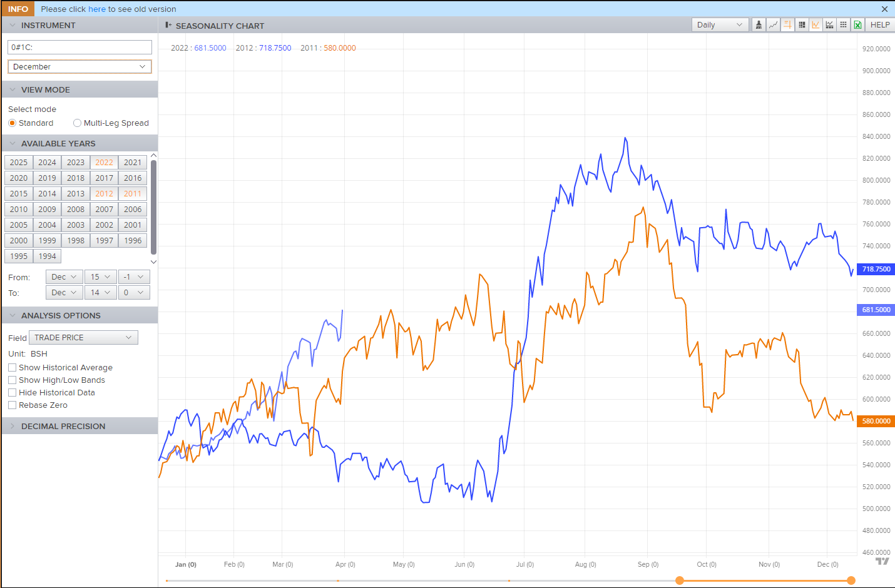Click the right orange range slider handle
This screenshot has width=895, height=588.
click(851, 580)
